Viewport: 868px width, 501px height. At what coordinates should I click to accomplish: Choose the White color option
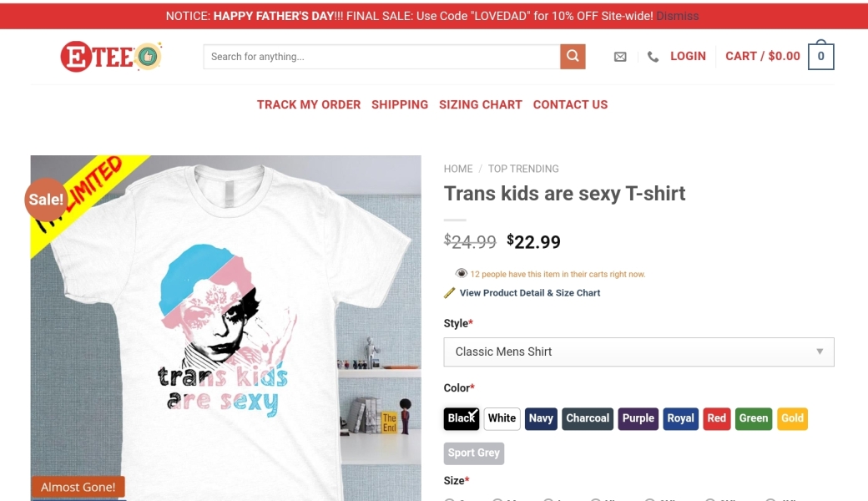[x=502, y=418]
